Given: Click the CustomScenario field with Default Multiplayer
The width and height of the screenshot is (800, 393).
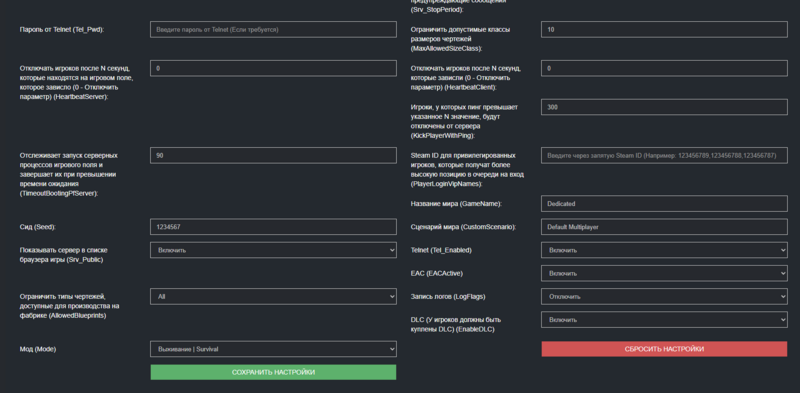Looking at the screenshot, I should 664,227.
